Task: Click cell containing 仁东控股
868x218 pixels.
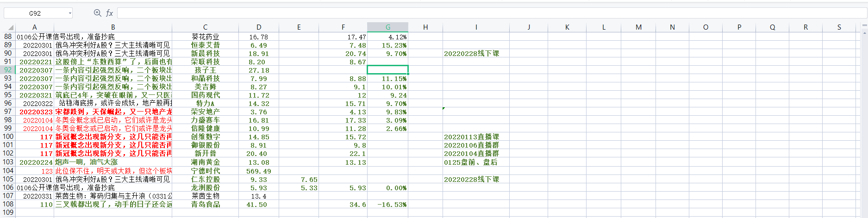Action: click(x=205, y=179)
